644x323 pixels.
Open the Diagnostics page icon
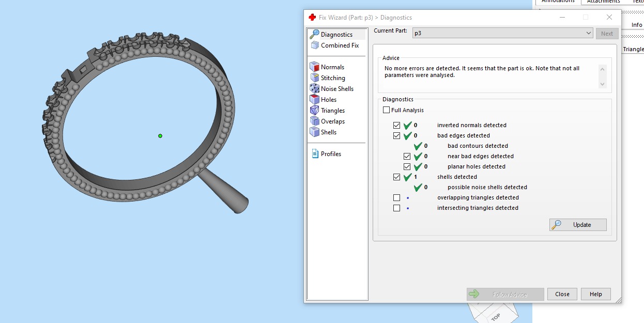[314, 34]
